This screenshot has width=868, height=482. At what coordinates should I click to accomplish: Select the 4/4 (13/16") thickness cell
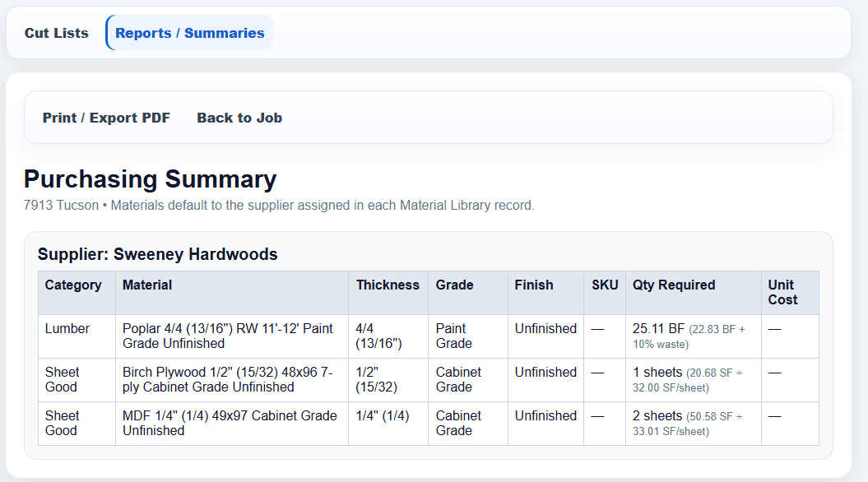pos(388,336)
